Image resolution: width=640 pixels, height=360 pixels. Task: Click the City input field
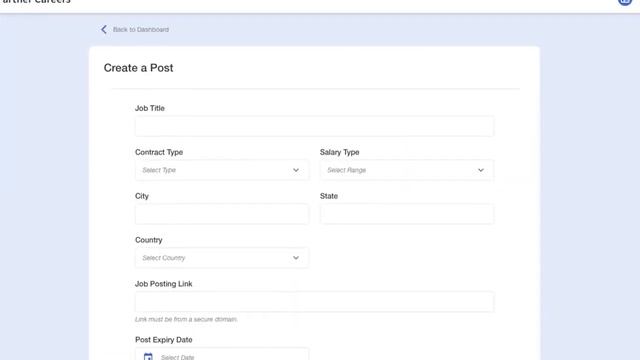(222, 214)
